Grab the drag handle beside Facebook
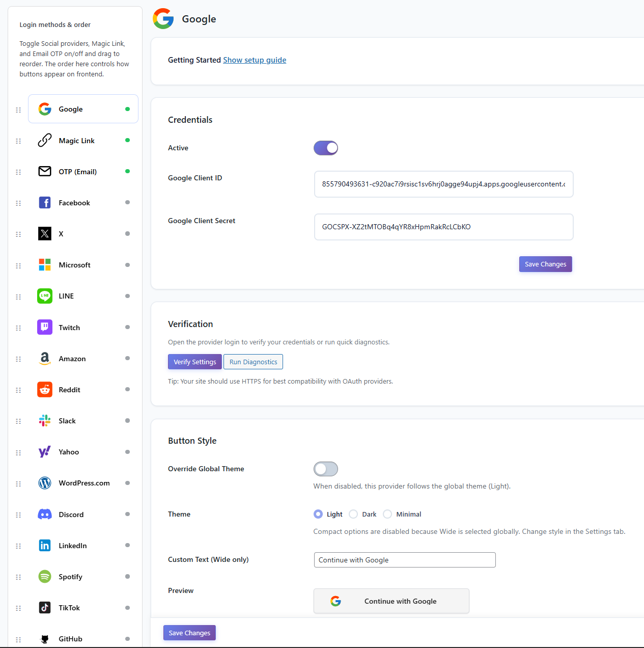The image size is (644, 648). click(x=18, y=203)
